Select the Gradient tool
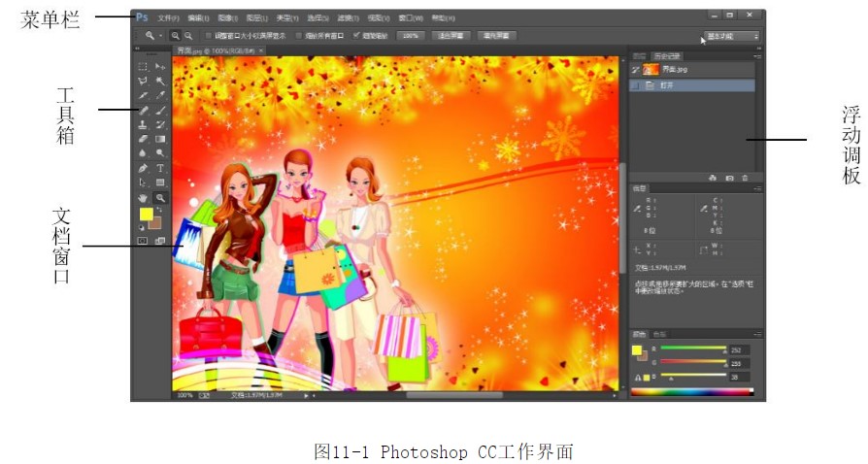This screenshot has width=868, height=464. [160, 139]
